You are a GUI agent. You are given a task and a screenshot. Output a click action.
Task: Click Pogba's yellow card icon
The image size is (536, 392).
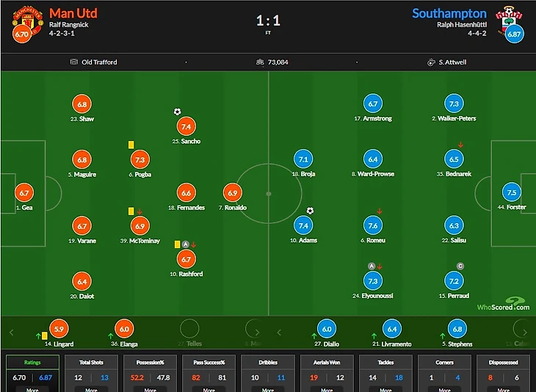131,145
